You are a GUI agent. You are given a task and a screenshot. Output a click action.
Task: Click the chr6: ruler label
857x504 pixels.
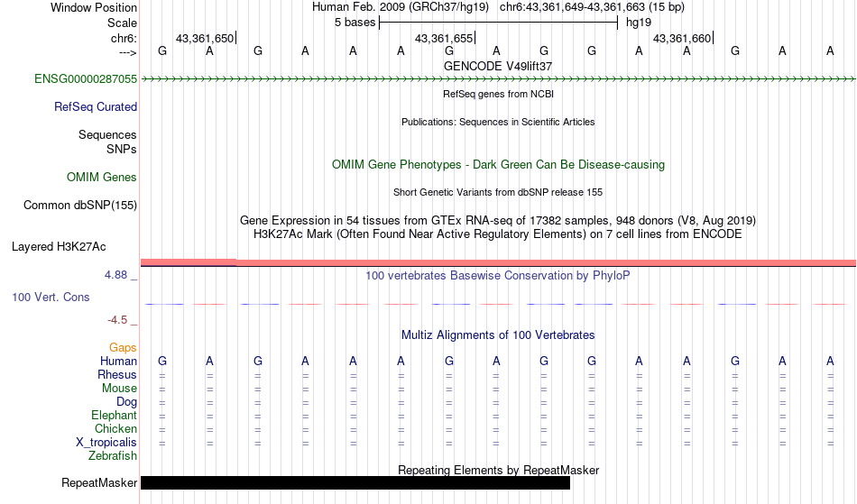(x=124, y=38)
